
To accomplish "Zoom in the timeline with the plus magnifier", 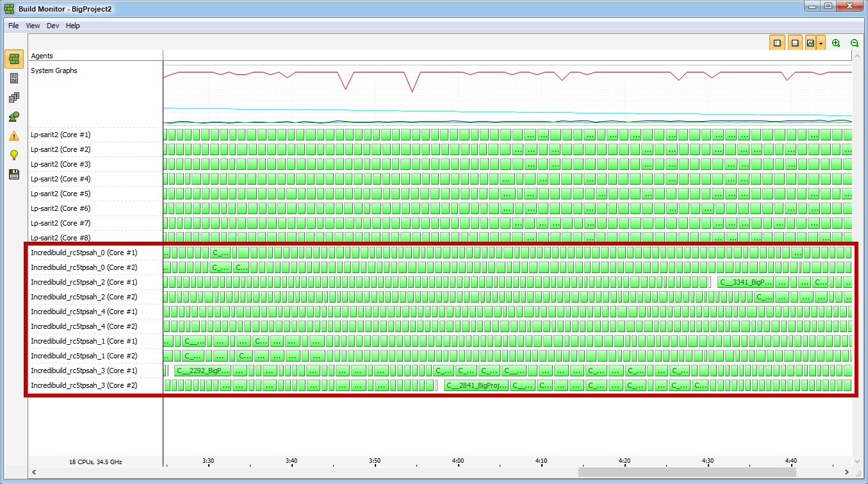I will 836,43.
